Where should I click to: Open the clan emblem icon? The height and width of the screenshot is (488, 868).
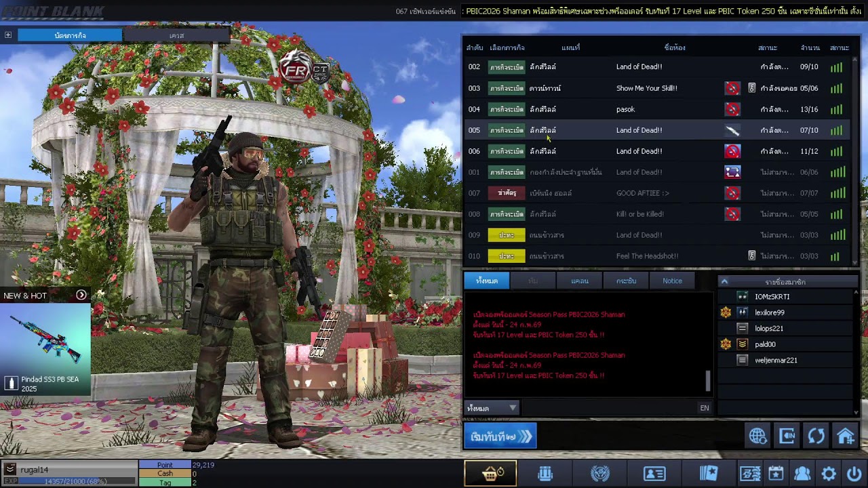pyautogui.click(x=600, y=474)
